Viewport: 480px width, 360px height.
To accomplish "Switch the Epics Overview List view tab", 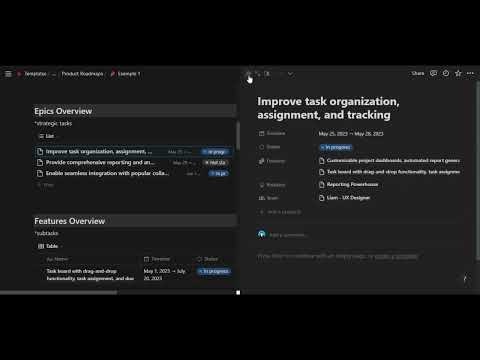I will tap(47, 136).
